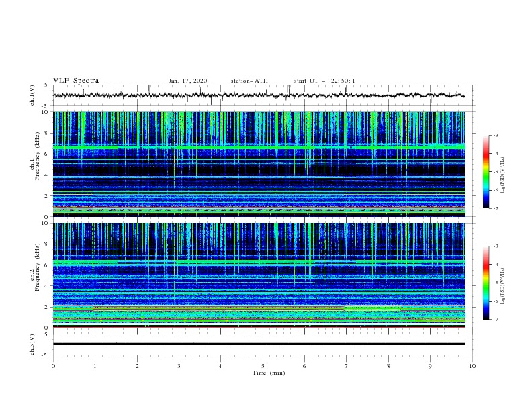Click the "5" tick on ch.1(V) axis
This screenshot has height=411, width=532.
point(46,85)
